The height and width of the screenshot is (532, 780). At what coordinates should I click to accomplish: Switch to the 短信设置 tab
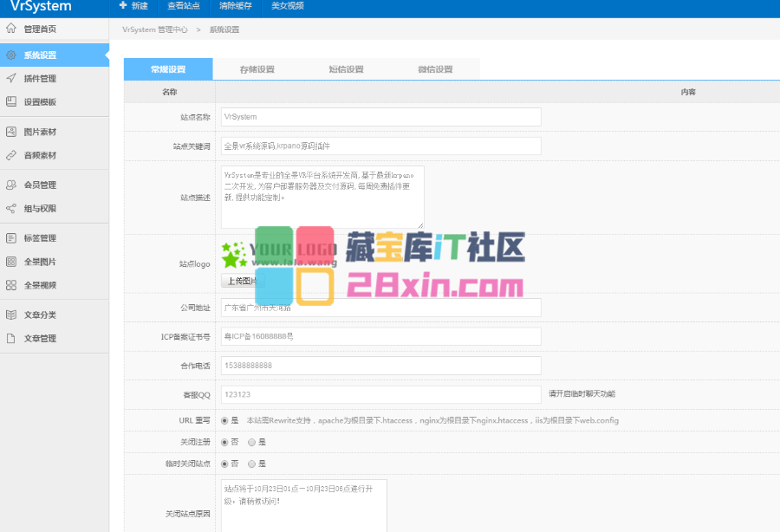tap(346, 69)
